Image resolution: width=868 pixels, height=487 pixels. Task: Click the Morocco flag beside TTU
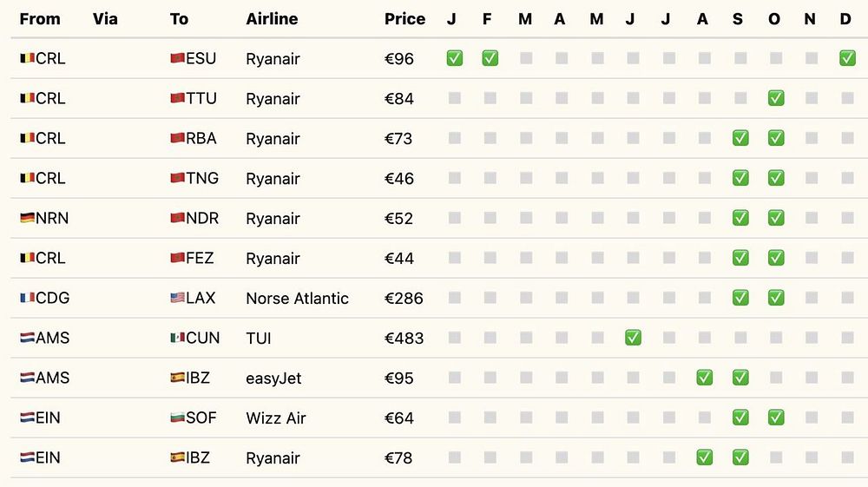coord(177,99)
